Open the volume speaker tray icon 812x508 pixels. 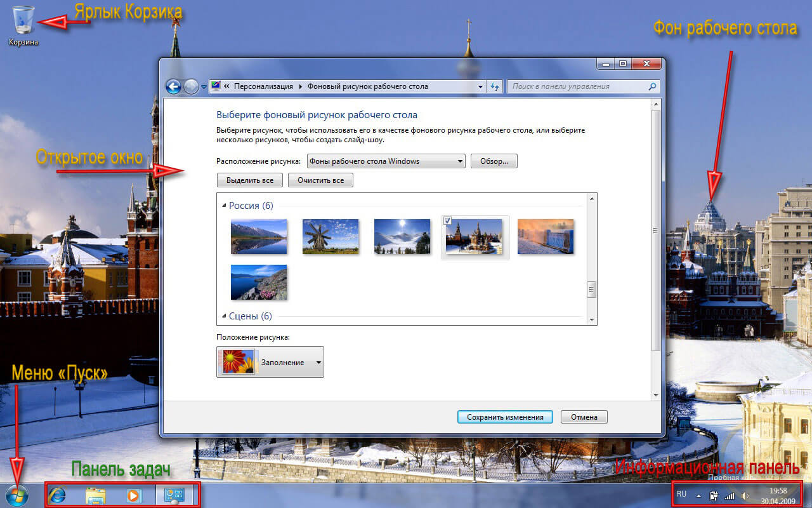(x=745, y=495)
